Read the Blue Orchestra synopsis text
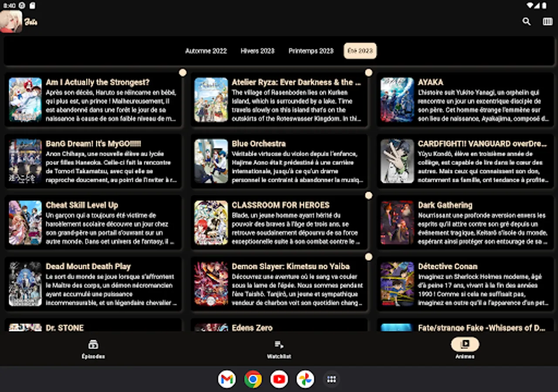This screenshot has height=392, width=558. [297, 167]
